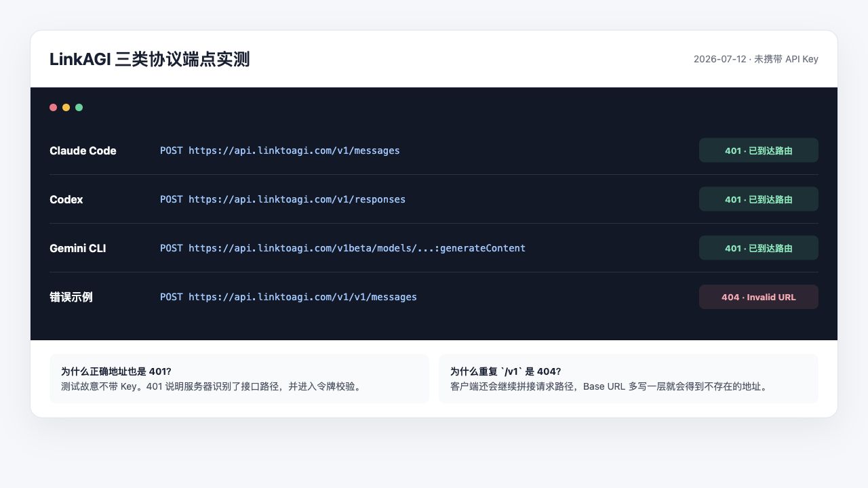The height and width of the screenshot is (488, 868).
Task: Click the 401 status badge for Gemini CLI
Action: [759, 248]
